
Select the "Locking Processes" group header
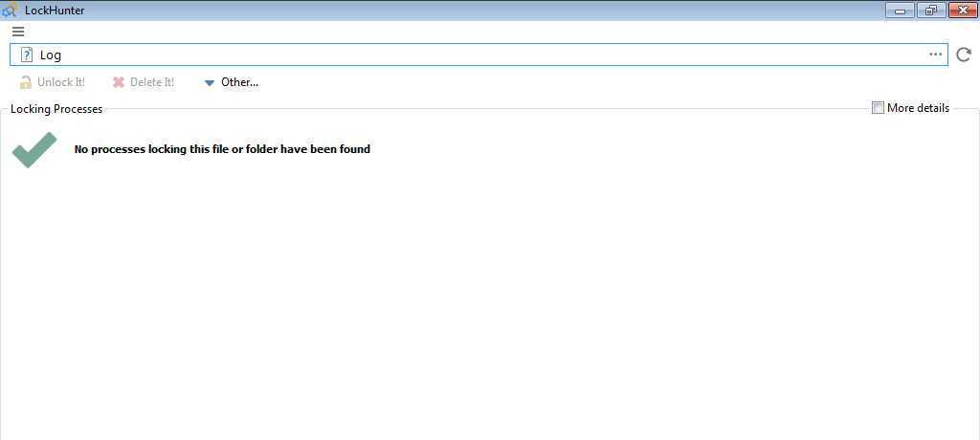[56, 109]
